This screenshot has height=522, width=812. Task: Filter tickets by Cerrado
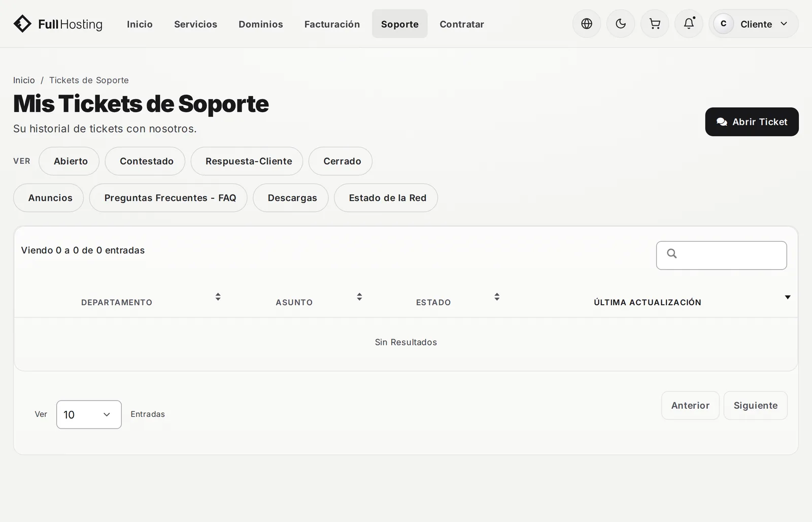pyautogui.click(x=341, y=161)
